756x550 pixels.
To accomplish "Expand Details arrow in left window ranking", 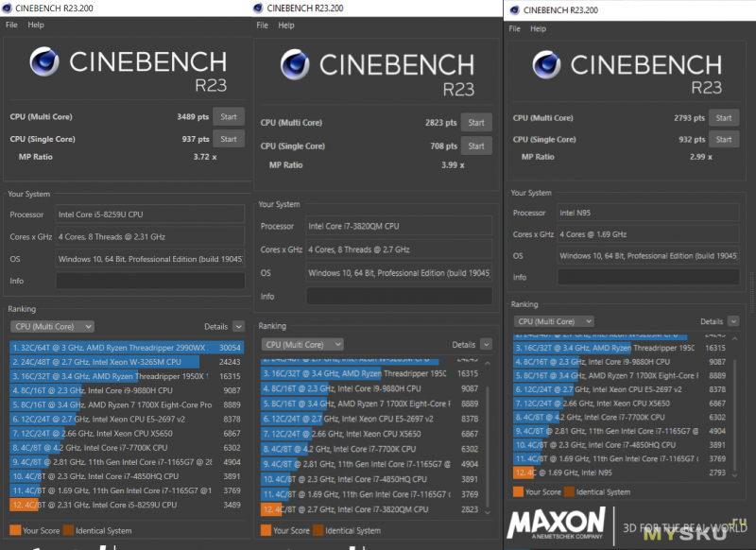I will tap(238, 327).
